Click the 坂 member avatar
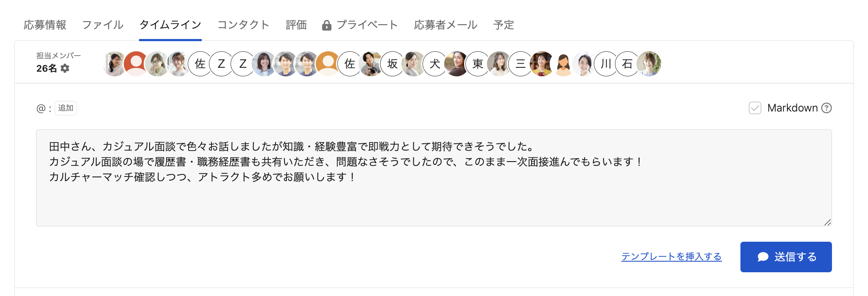The width and height of the screenshot is (868, 296). coord(392,64)
